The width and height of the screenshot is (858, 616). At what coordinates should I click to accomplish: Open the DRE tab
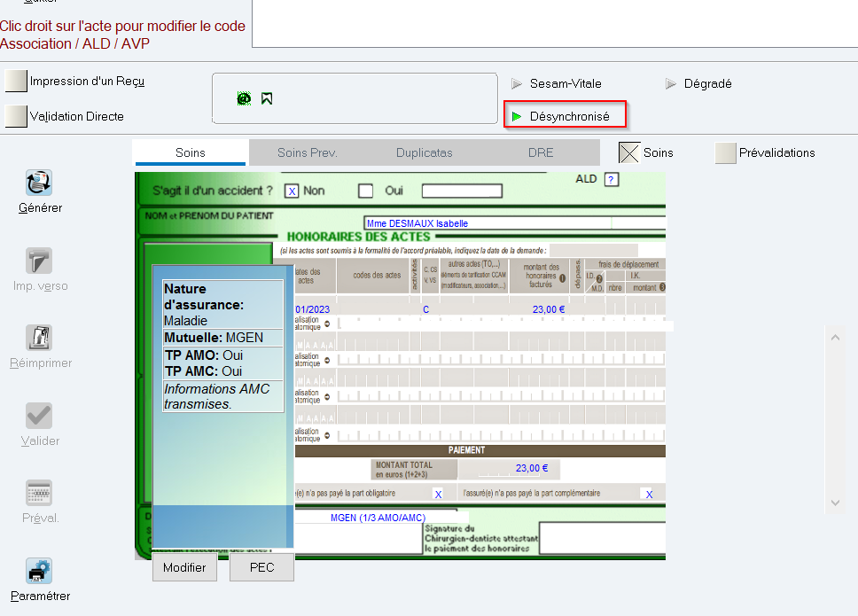coord(541,152)
